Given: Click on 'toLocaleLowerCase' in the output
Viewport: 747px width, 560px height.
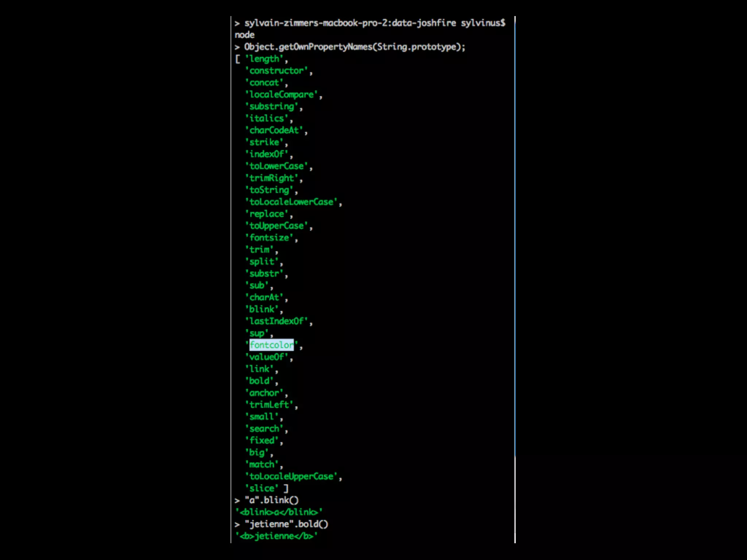Looking at the screenshot, I should coord(291,202).
